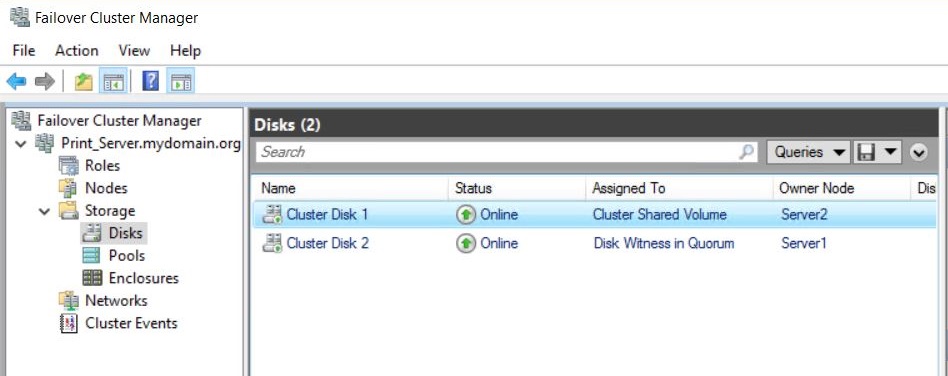Open dropdown arrow beside save query icon
Image resolution: width=948 pixels, height=376 pixels.
(x=891, y=152)
